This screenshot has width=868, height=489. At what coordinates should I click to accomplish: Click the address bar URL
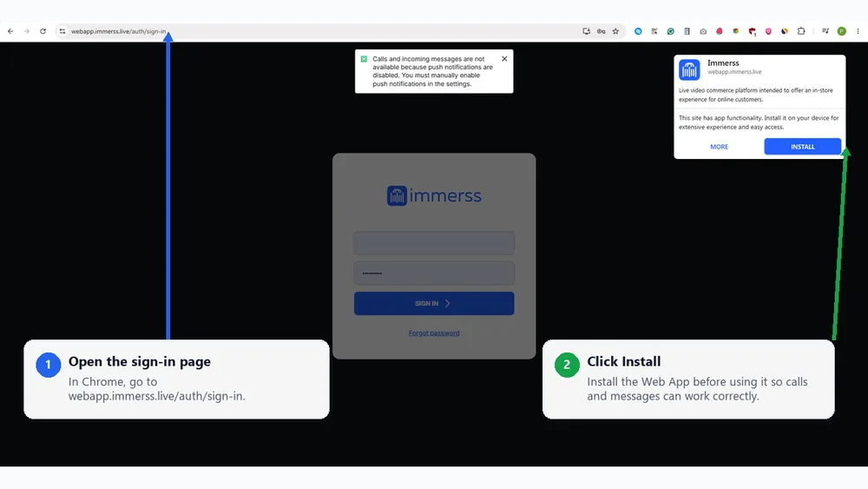118,31
